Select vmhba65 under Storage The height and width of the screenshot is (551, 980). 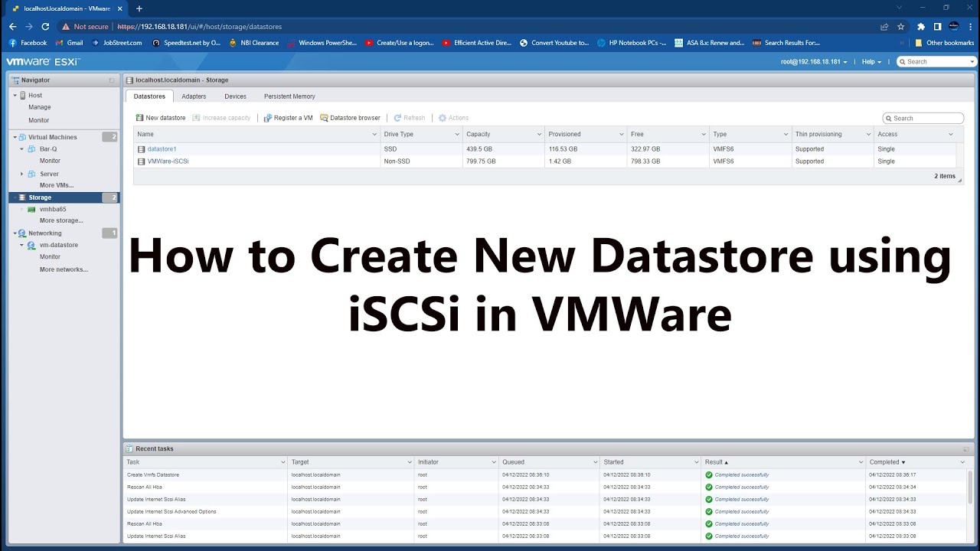[53, 209]
